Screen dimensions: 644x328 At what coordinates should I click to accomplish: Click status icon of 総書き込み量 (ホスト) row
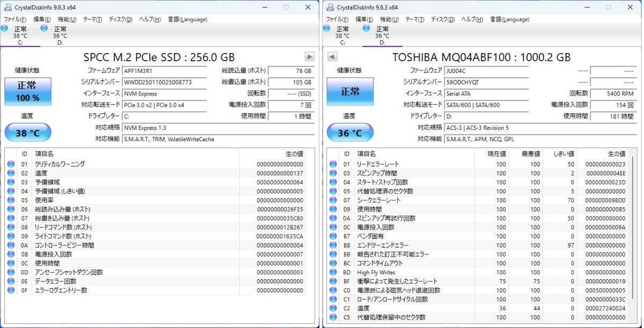(11, 218)
